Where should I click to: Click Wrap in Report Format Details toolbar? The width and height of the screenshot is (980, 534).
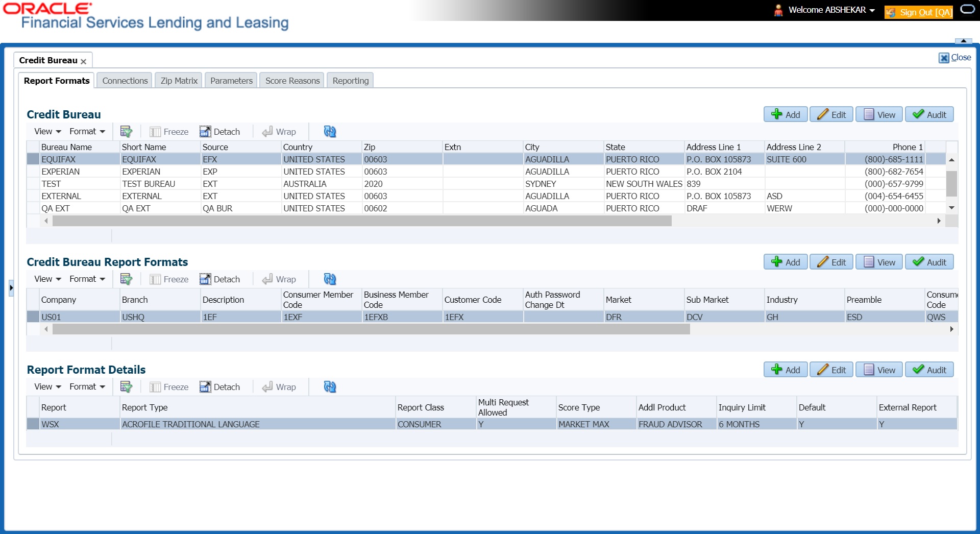(279, 387)
